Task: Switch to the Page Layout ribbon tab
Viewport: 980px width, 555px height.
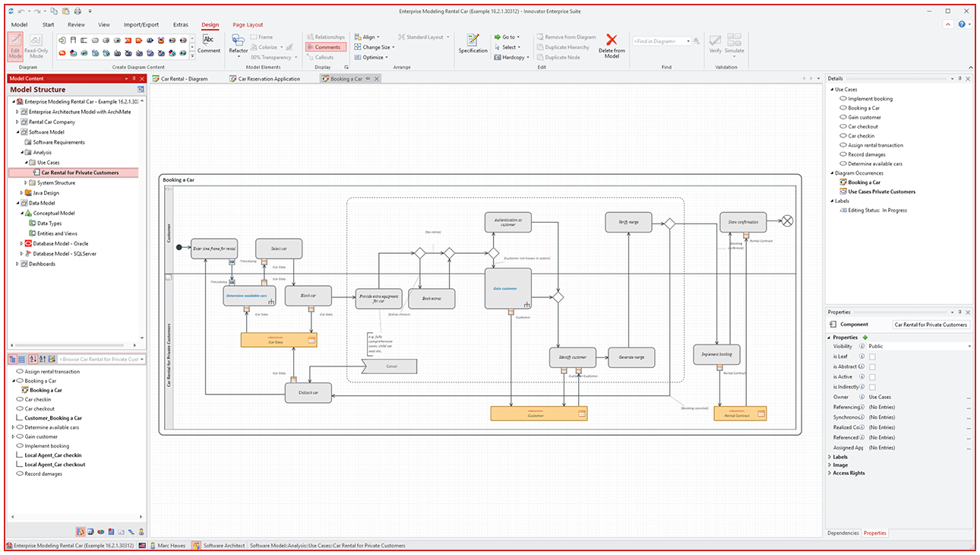Action: (247, 24)
